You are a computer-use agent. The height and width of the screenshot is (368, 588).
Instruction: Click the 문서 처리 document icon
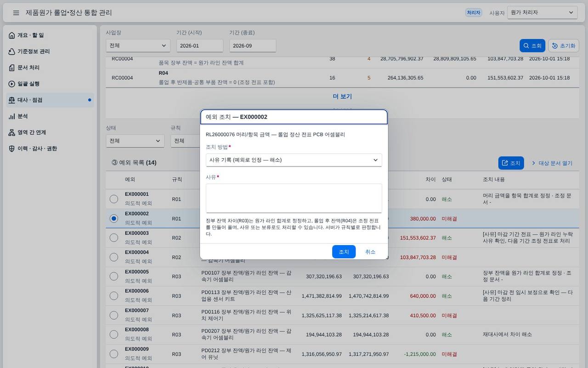pos(12,68)
